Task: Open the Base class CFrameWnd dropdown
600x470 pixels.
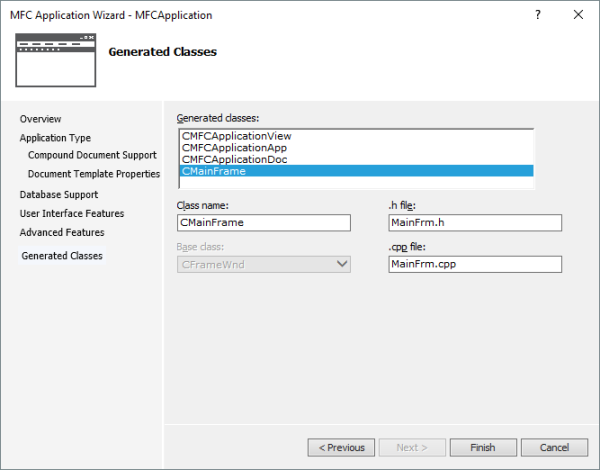Action: pos(264,264)
